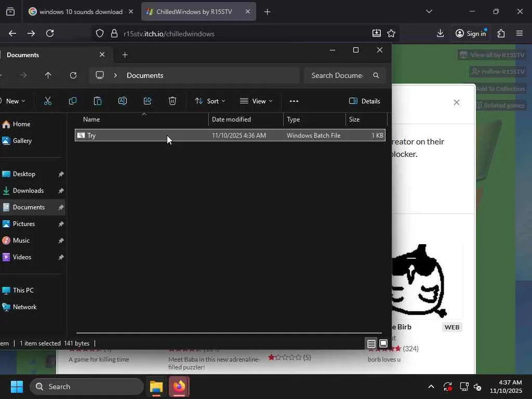Screen dimensions: 532x399
Task: Refresh the Documents folder view
Action: click(73, 75)
